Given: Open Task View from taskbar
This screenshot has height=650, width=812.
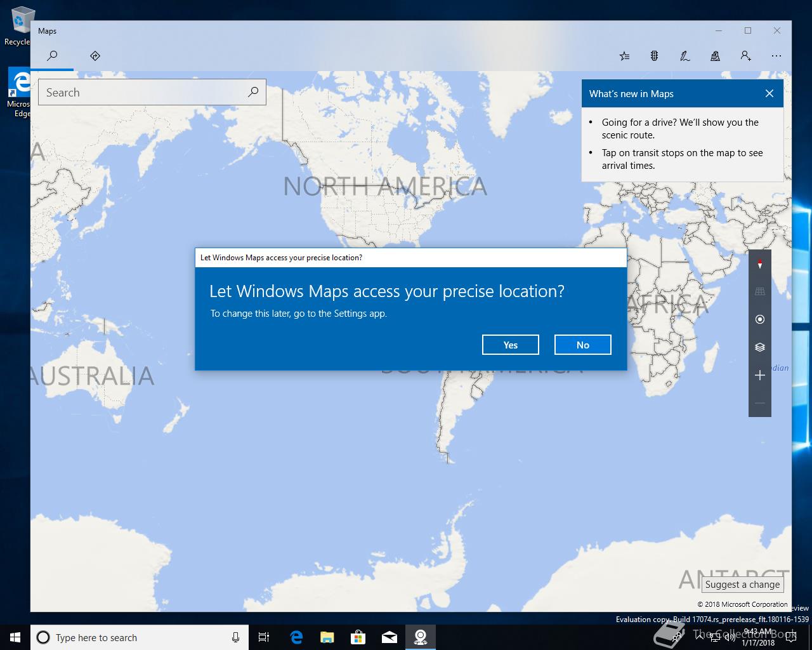Looking at the screenshot, I should tap(264, 637).
